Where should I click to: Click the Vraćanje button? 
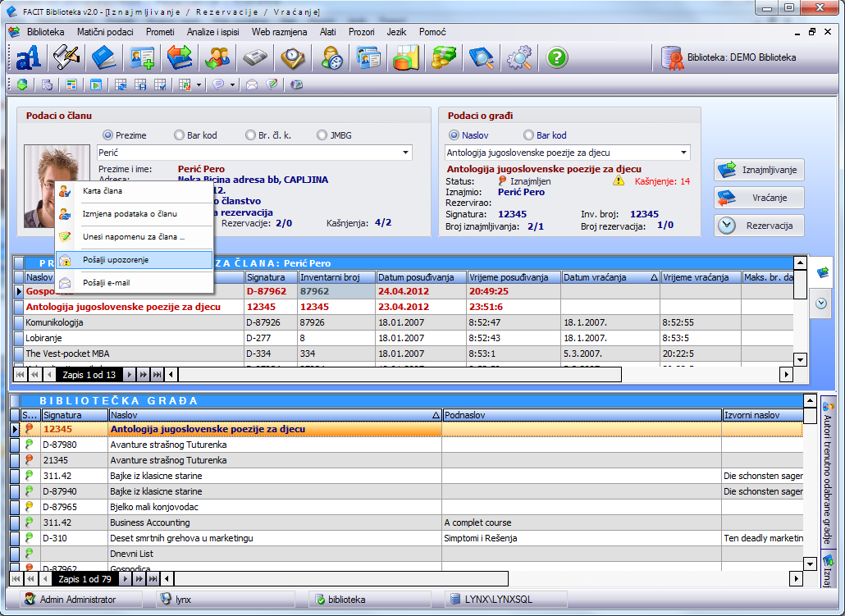coord(758,198)
